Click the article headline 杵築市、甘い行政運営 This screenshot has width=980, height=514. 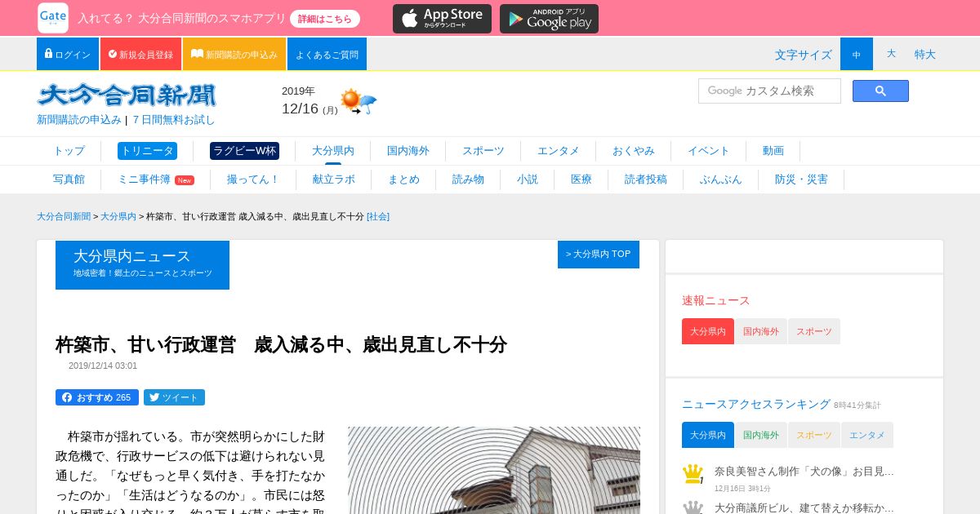(x=281, y=344)
